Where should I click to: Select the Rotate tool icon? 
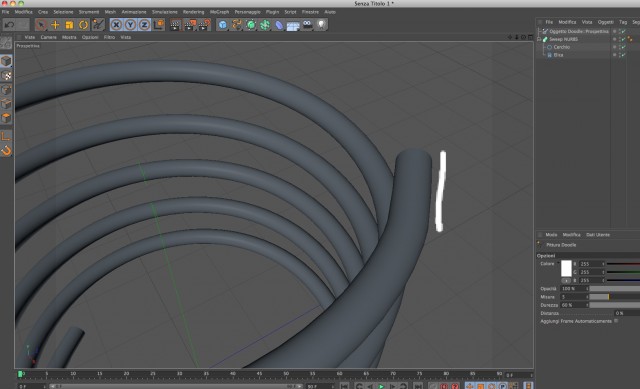tap(83, 25)
